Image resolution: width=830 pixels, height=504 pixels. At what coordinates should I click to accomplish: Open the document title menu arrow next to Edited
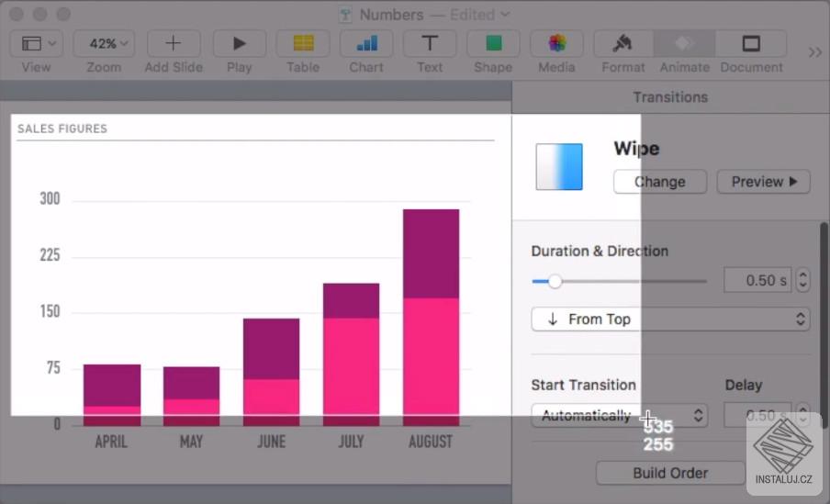[x=505, y=15]
